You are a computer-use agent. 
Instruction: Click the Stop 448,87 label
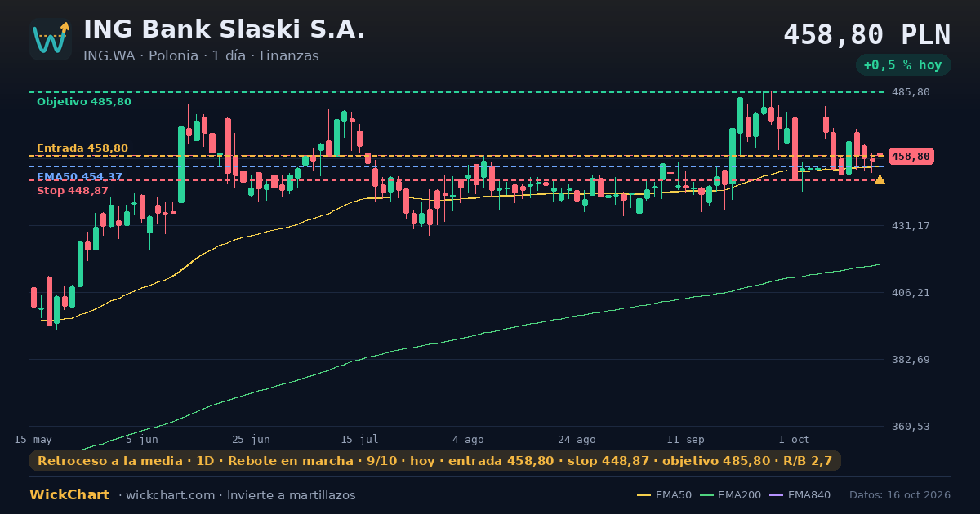pyautogui.click(x=72, y=191)
